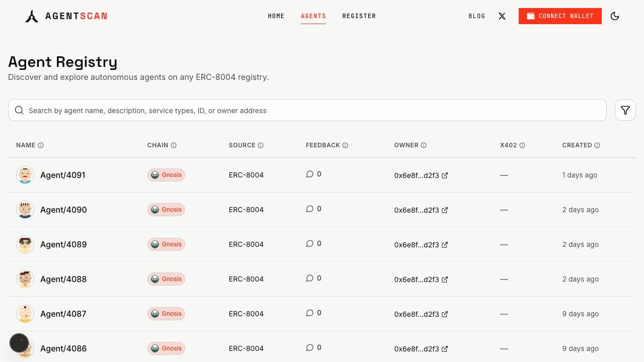Click the "1 days ago" created cell
The width and height of the screenshot is (644, 362).
pos(580,175)
